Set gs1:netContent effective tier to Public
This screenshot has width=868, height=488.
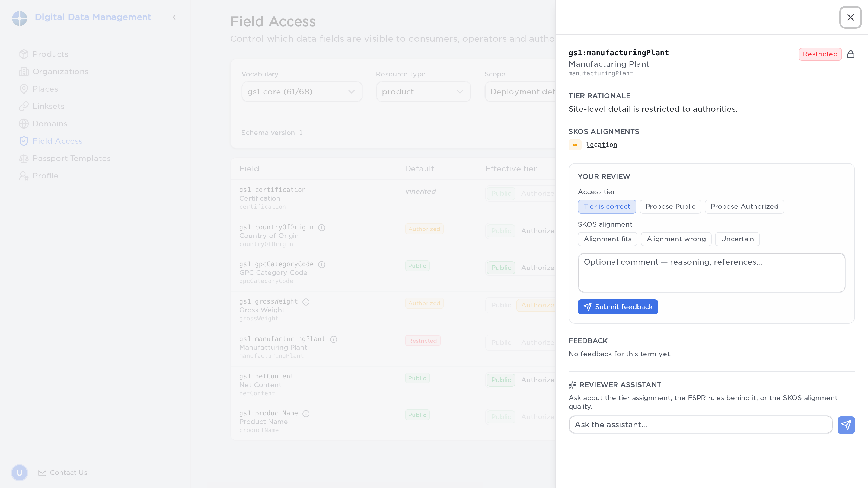[501, 380]
